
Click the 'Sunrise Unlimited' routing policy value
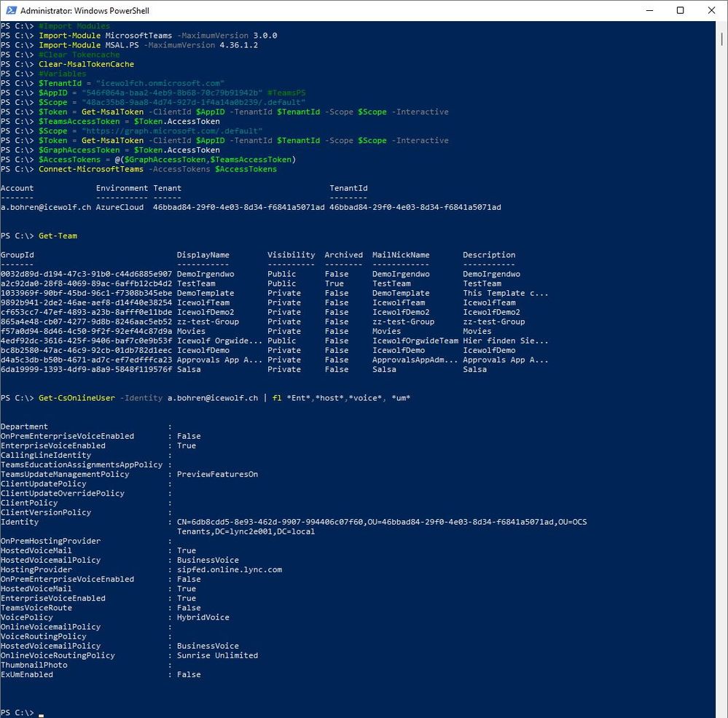pyautogui.click(x=217, y=656)
